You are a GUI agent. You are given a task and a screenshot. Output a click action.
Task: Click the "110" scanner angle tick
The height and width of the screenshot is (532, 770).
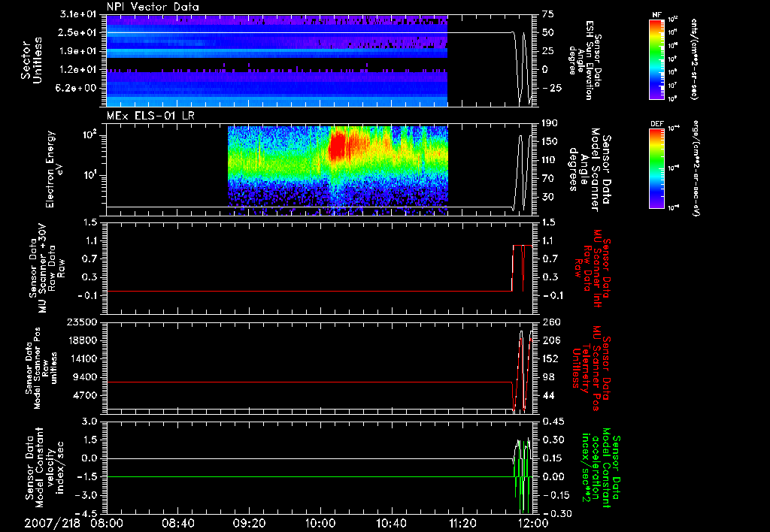click(x=550, y=160)
